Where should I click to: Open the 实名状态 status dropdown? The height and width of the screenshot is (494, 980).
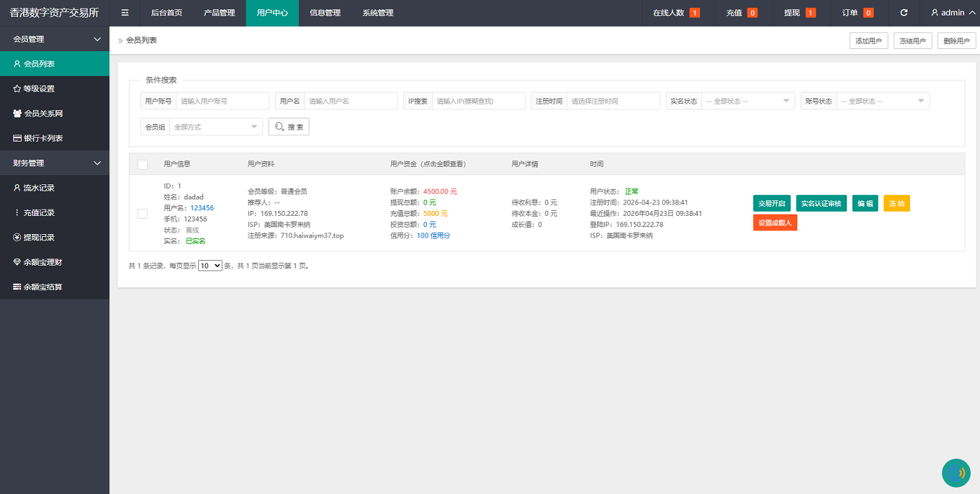pos(748,101)
